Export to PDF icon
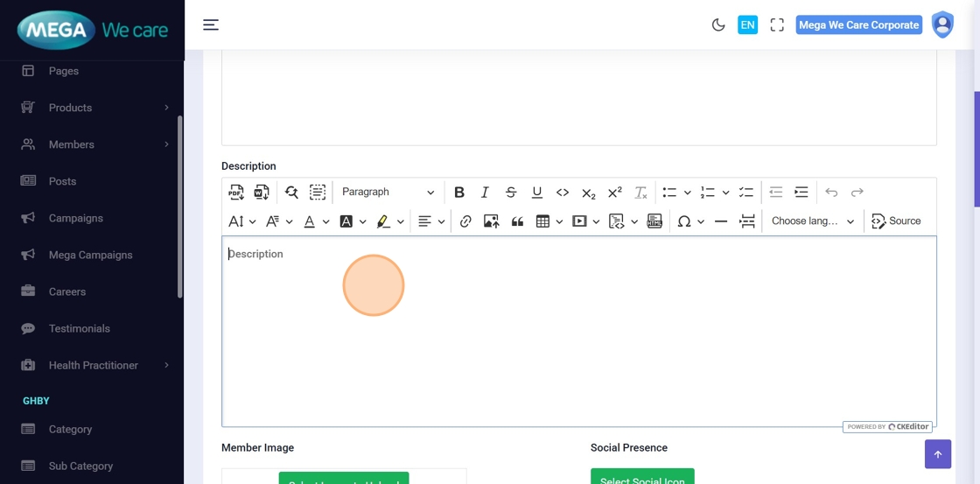 pyautogui.click(x=236, y=193)
